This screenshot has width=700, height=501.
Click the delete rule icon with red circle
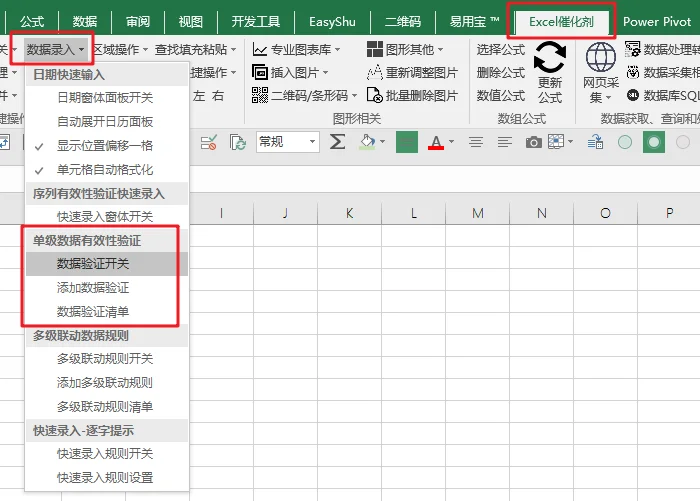coord(208,142)
